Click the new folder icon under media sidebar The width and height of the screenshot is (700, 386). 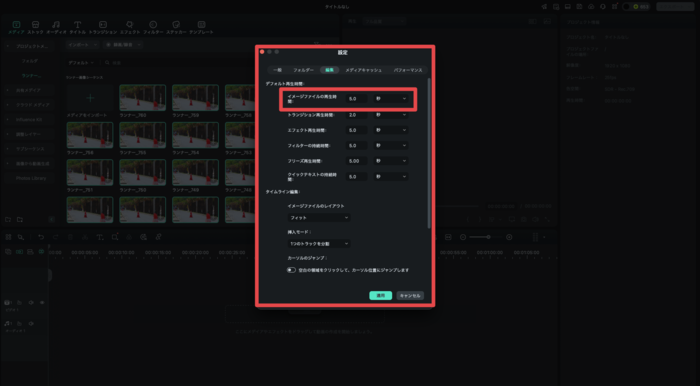click(8, 220)
